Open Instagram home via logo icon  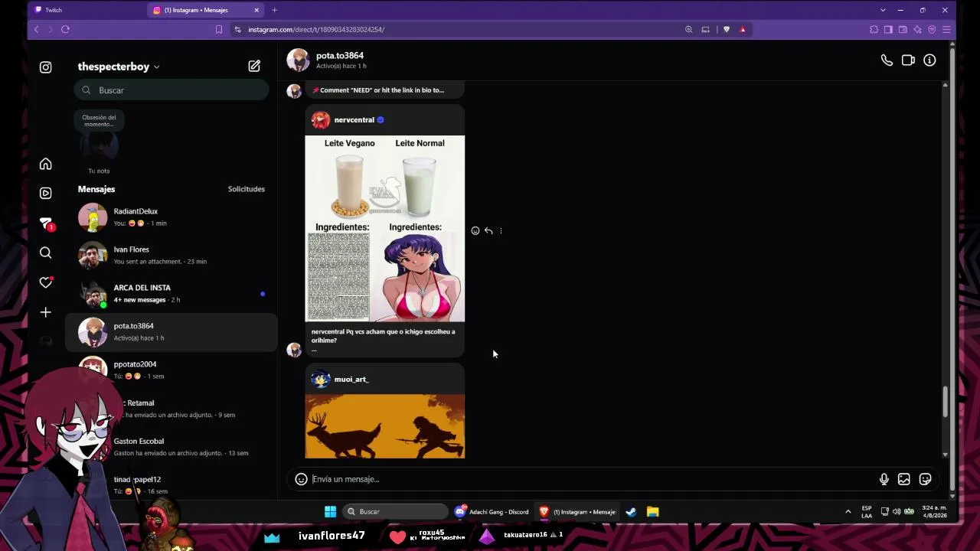(x=46, y=67)
